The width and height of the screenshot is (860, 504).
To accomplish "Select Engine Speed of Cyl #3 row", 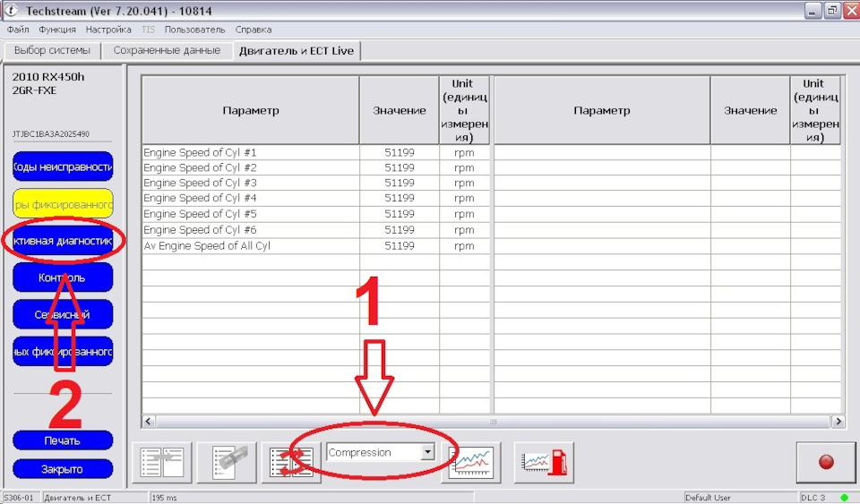I will pyautogui.click(x=315, y=183).
